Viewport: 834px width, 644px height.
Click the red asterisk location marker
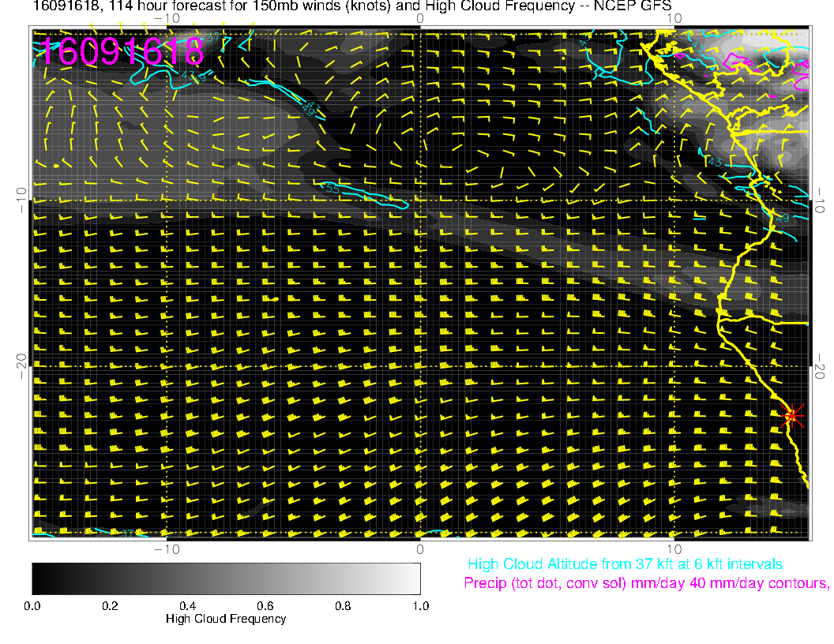(x=791, y=415)
